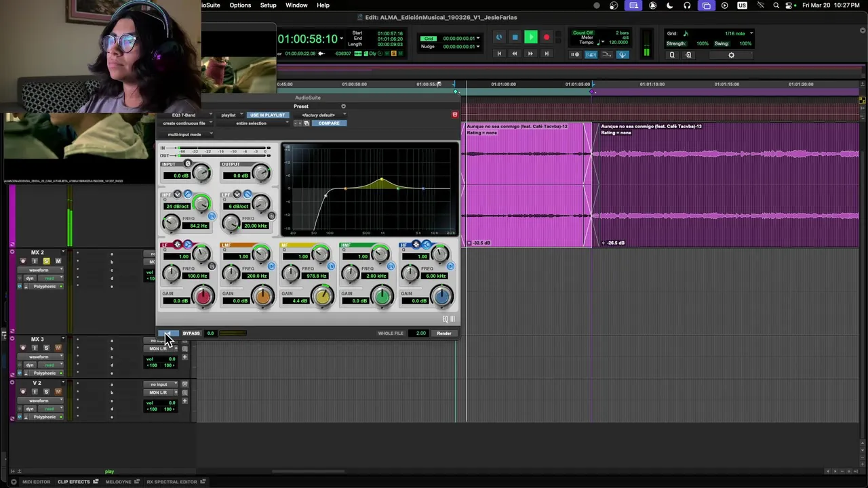This screenshot has height=488, width=868.
Task: Open V 2 no input selector dropdown
Action: 161,384
